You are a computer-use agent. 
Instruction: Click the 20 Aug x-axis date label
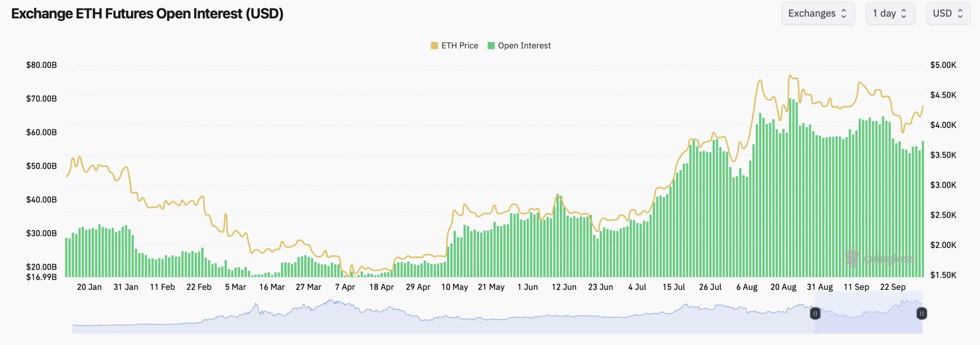(783, 287)
